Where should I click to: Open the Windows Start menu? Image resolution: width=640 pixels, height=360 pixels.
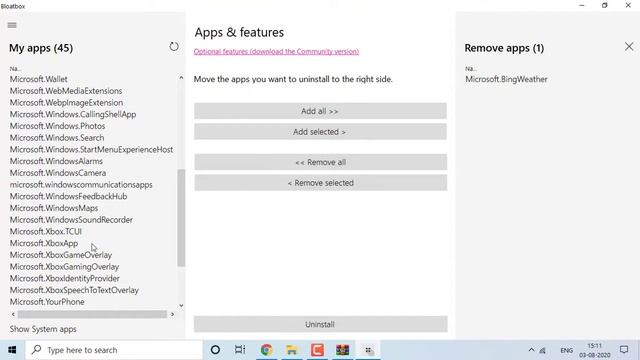coord(12,350)
